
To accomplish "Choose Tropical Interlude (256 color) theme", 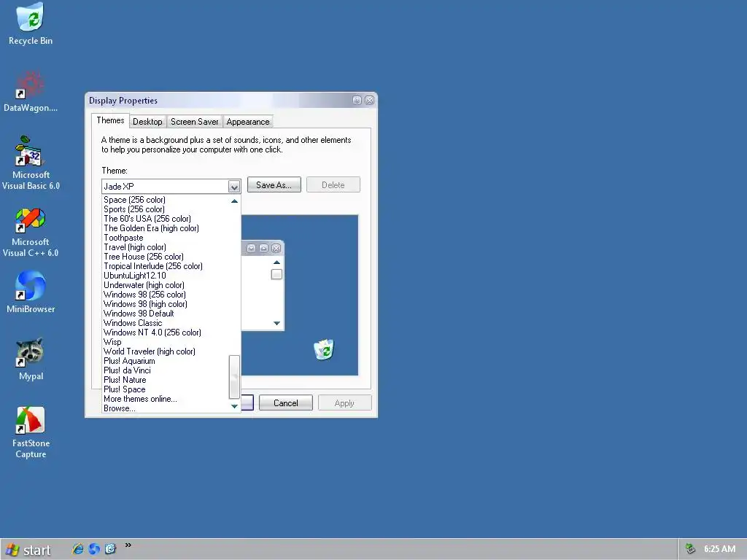I will pyautogui.click(x=166, y=266).
